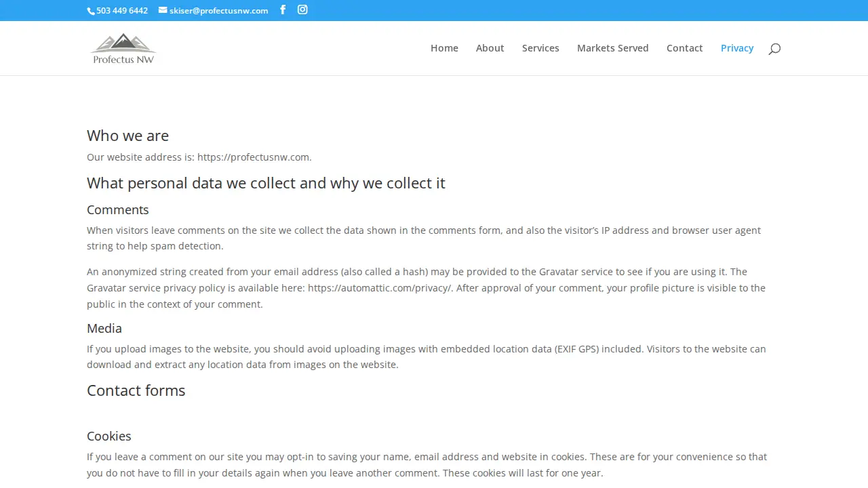868x488 pixels.
Task: Click the 'Cookies' subheading
Action: click(x=108, y=436)
